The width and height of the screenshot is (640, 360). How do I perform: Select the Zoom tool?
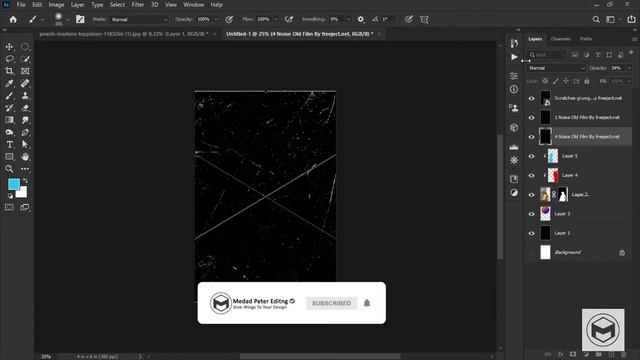point(9,169)
